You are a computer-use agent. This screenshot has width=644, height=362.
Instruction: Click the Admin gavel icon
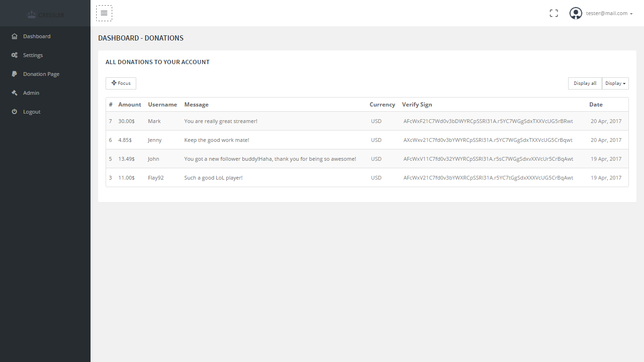tap(15, 93)
